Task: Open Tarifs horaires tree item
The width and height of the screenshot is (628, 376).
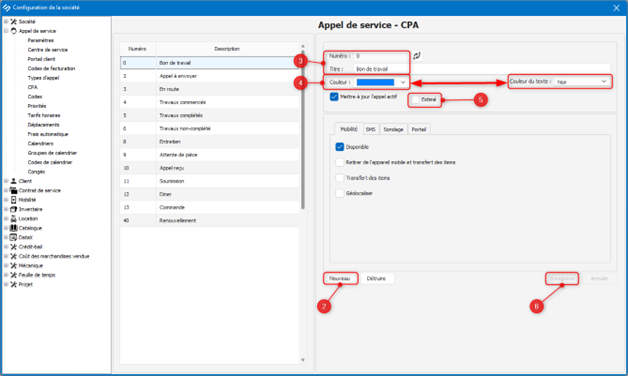Action: (x=44, y=115)
